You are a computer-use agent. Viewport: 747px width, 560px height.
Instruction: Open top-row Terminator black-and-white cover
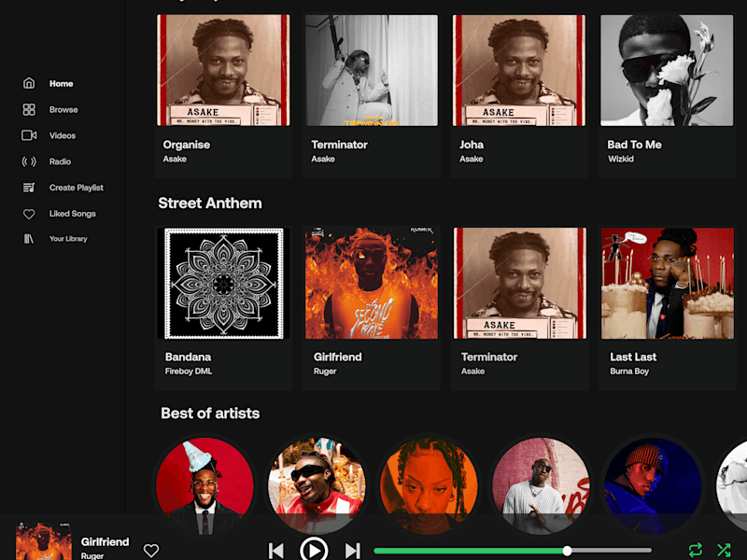point(372,71)
